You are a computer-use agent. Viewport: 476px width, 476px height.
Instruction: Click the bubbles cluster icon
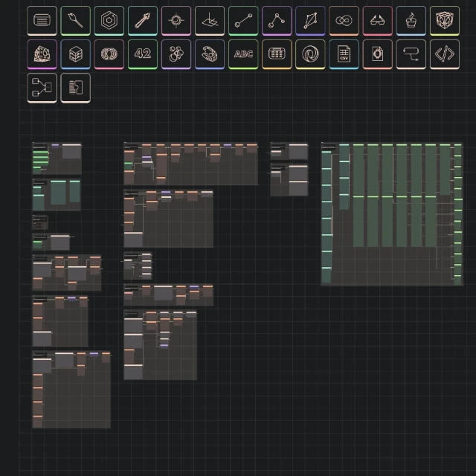176,54
